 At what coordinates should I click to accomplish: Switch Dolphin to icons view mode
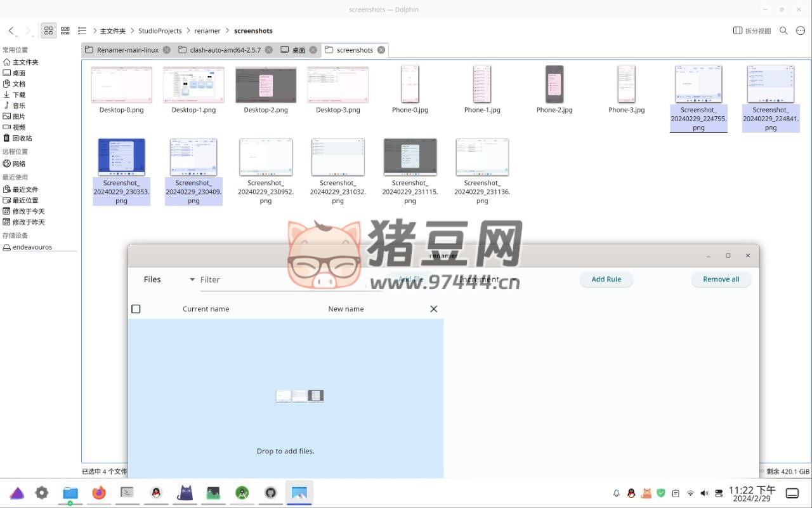(48, 30)
